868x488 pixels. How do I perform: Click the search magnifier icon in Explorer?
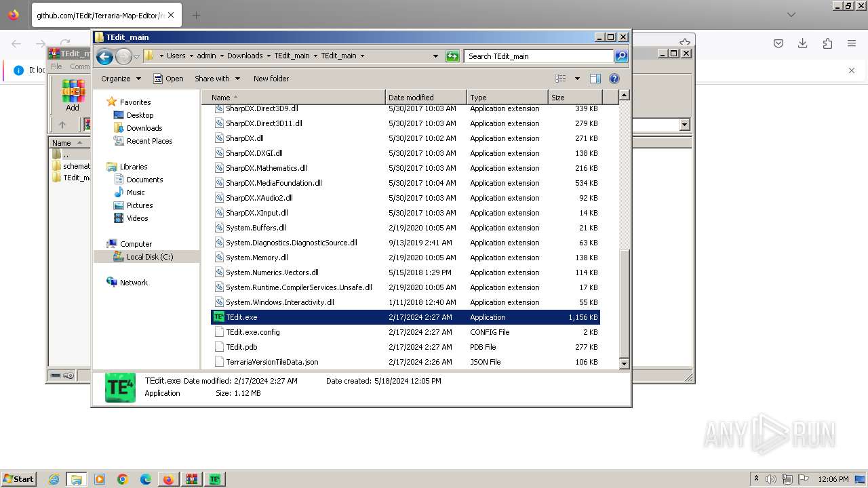point(620,56)
